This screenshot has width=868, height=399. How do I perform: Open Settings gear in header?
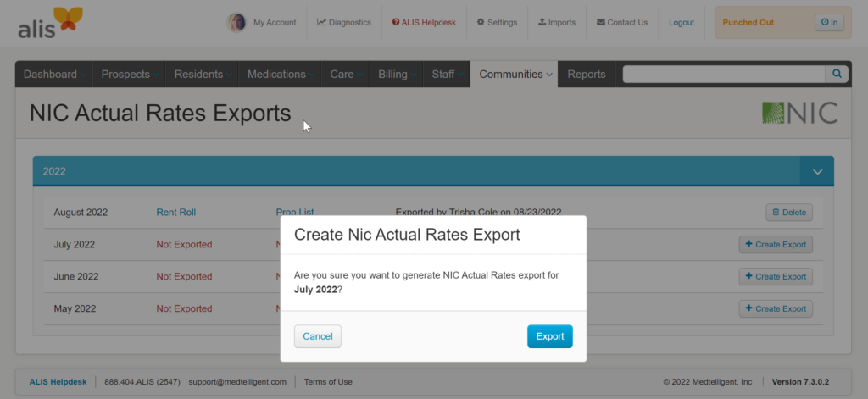[497, 23]
